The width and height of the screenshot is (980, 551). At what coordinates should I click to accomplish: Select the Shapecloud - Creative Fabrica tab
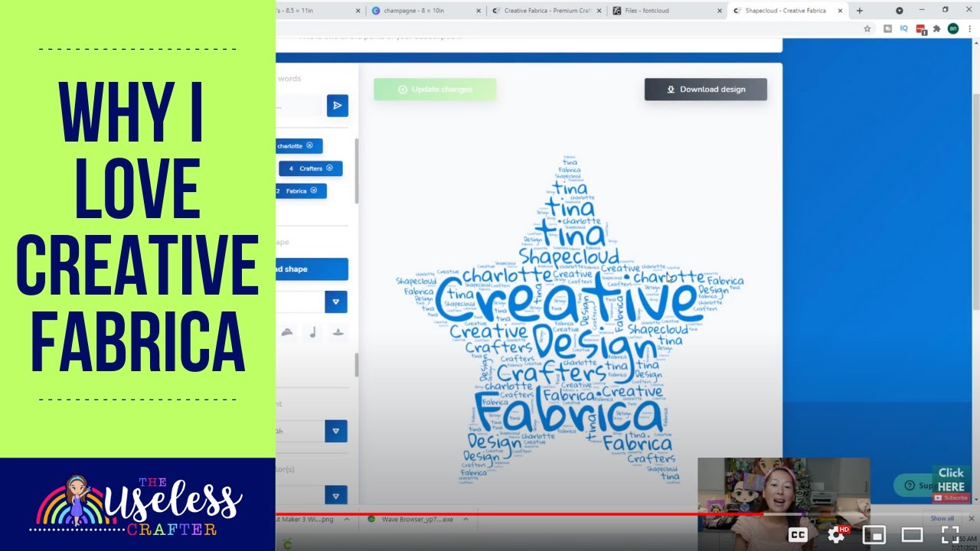[x=788, y=11]
